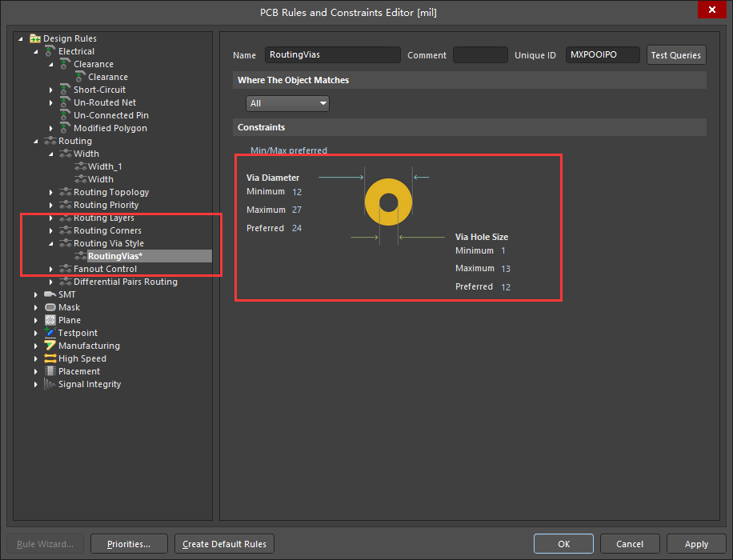Image resolution: width=733 pixels, height=560 pixels.
Task: Expand the SMT category node
Action: pyautogui.click(x=36, y=294)
